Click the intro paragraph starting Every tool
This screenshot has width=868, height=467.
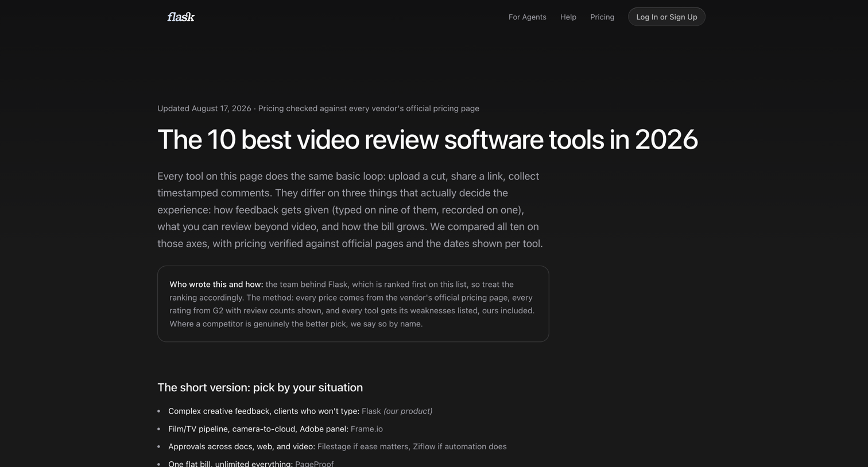pyautogui.click(x=350, y=210)
